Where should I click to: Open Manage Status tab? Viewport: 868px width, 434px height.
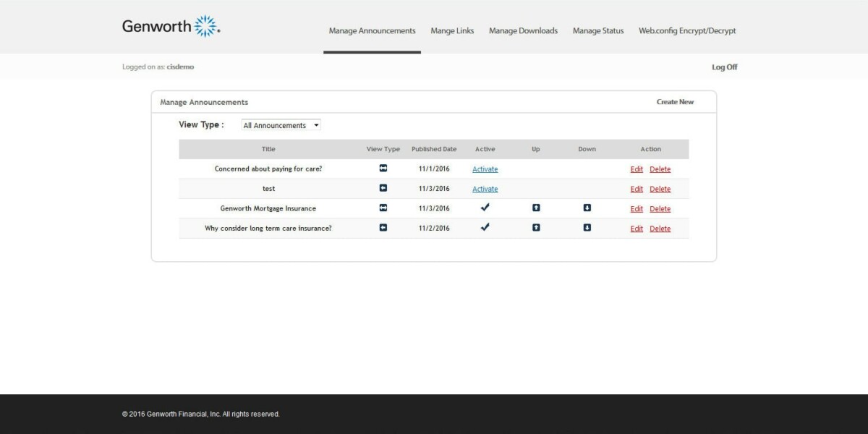pyautogui.click(x=598, y=31)
